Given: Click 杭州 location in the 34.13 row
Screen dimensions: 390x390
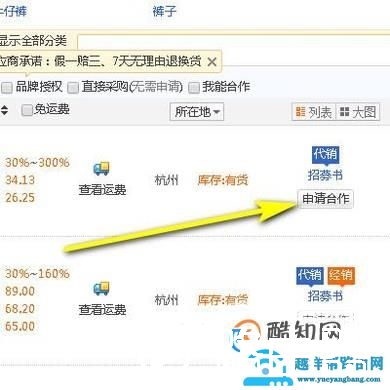Looking at the screenshot, I should coord(167,180).
